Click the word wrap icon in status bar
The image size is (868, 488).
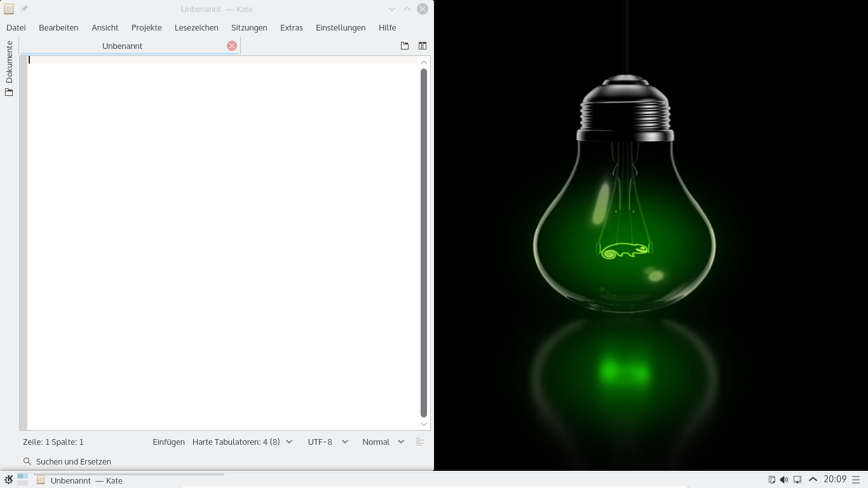click(419, 442)
